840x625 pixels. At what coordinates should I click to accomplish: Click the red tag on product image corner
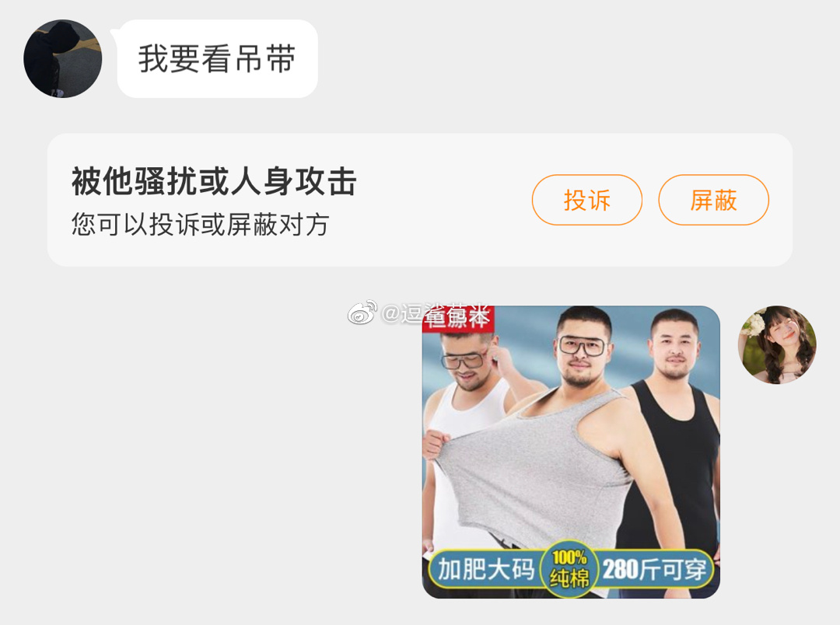(457, 319)
